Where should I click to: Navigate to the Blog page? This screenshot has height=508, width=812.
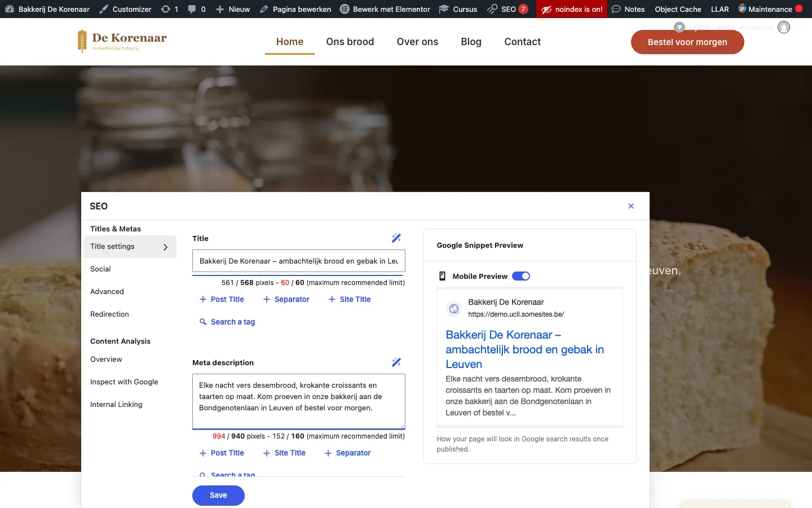coord(471,42)
